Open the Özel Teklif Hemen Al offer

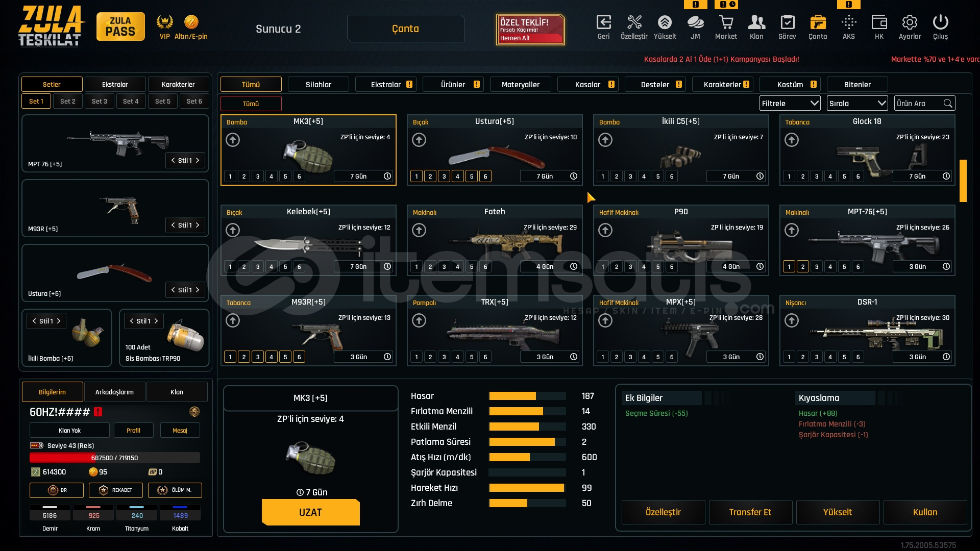(x=530, y=29)
